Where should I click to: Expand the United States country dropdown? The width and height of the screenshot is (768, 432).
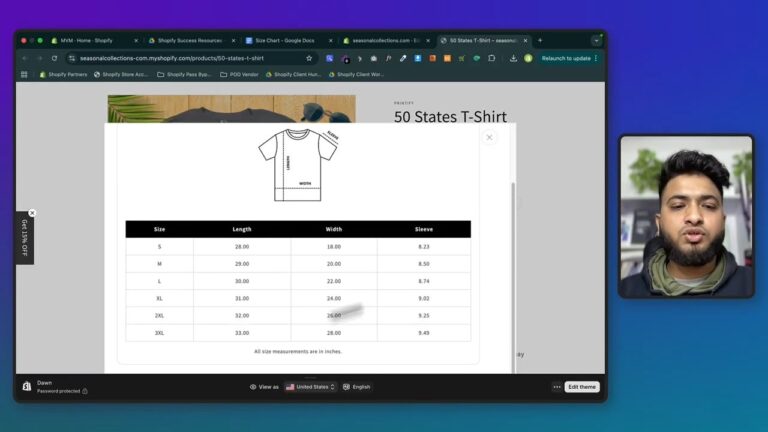point(310,387)
